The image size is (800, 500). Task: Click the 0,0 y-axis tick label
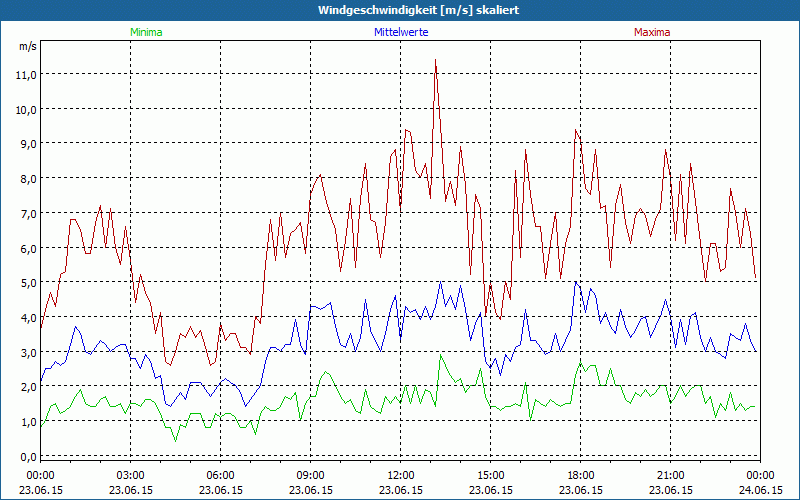(26, 456)
